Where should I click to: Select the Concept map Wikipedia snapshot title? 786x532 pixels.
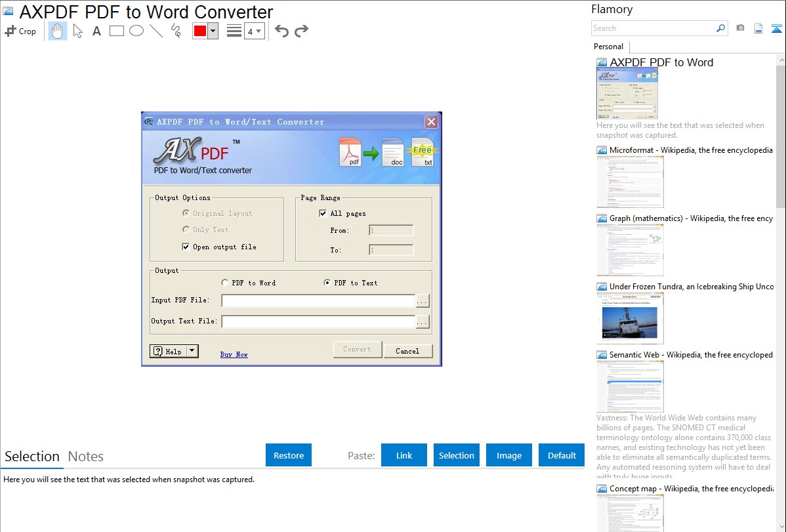[x=691, y=488]
